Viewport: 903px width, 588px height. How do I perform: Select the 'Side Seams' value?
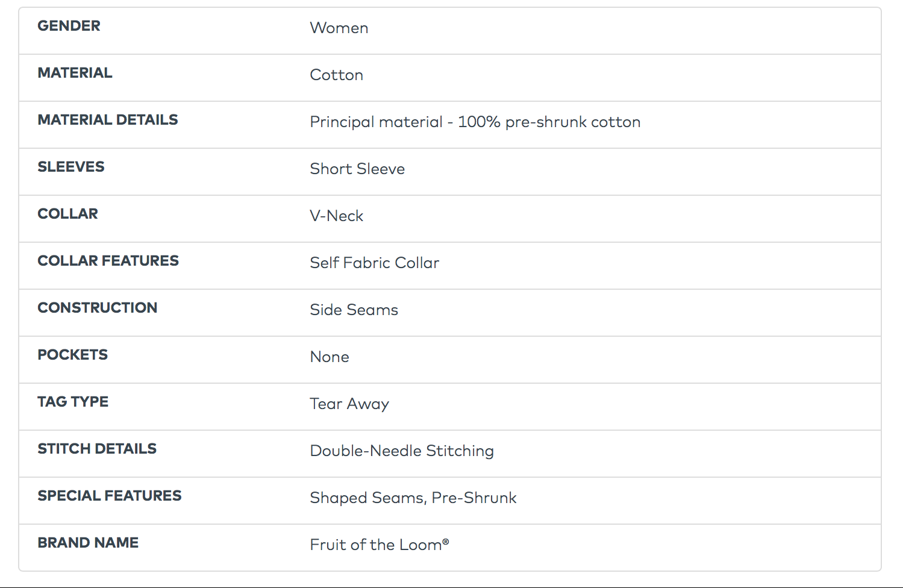(x=354, y=310)
